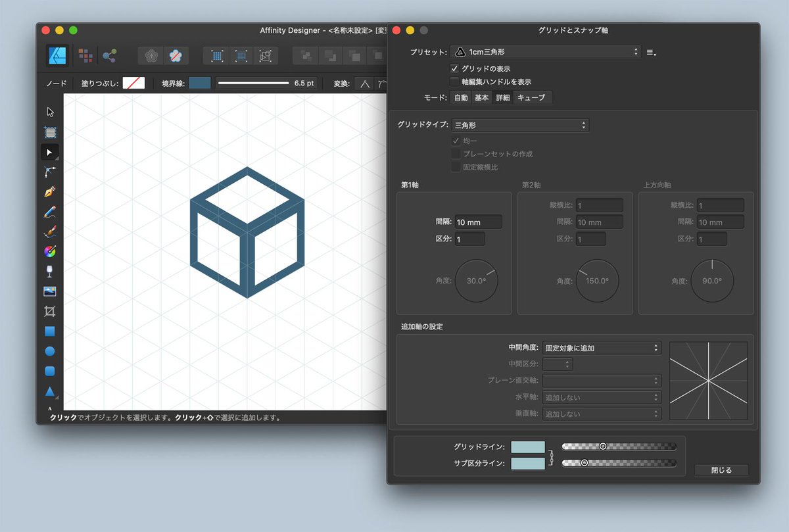The width and height of the screenshot is (789, 532).
Task: Switch to Designer persona icon
Action: [x=59, y=56]
